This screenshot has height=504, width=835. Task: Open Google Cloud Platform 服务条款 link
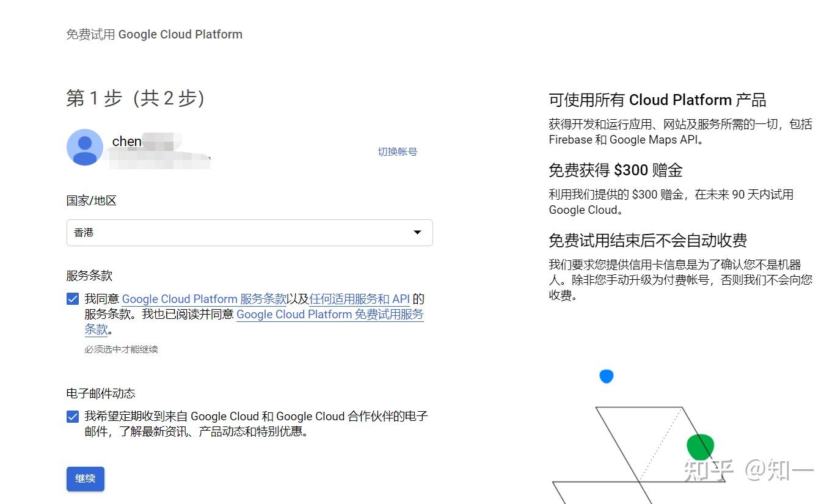click(205, 299)
